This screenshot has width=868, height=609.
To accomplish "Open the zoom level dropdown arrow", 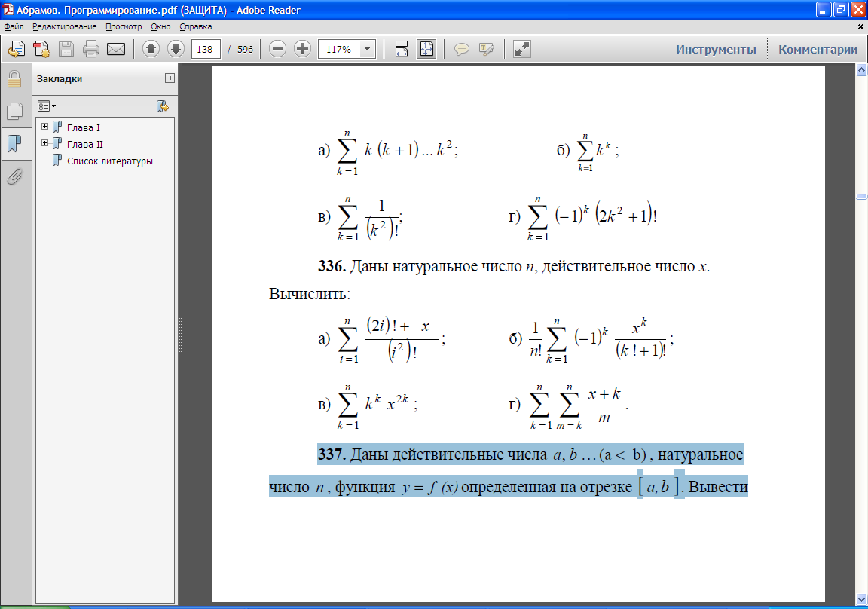I will click(x=367, y=49).
